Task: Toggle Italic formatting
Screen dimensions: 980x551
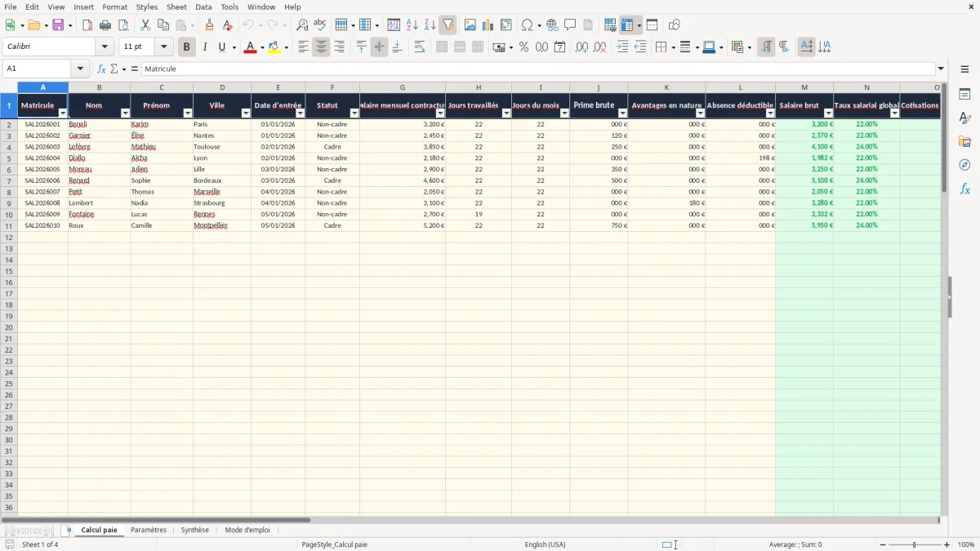Action: (204, 47)
